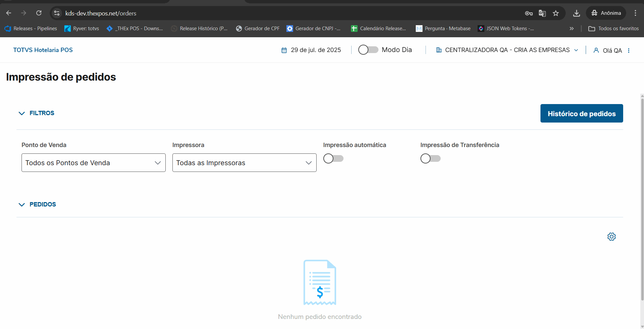The image size is (644, 329).
Task: Open the Todas as Impressoras dropdown
Action: point(244,163)
